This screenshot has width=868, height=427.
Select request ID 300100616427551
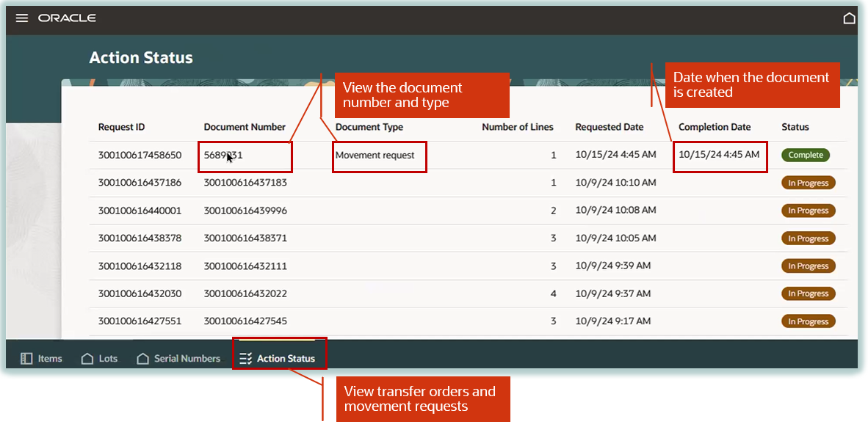(140, 321)
